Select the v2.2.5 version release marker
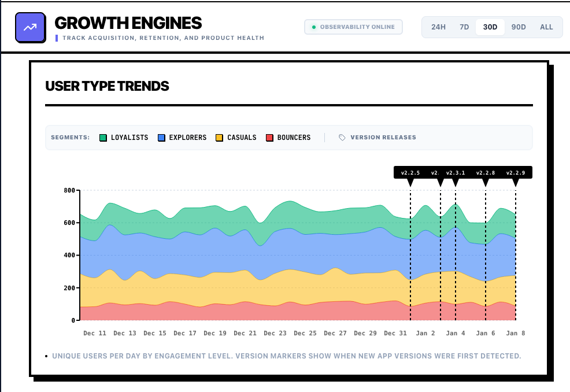 409,172
